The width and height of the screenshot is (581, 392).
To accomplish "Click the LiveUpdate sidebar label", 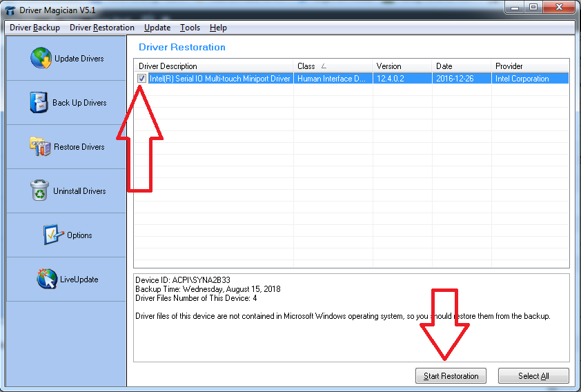I will [x=79, y=280].
